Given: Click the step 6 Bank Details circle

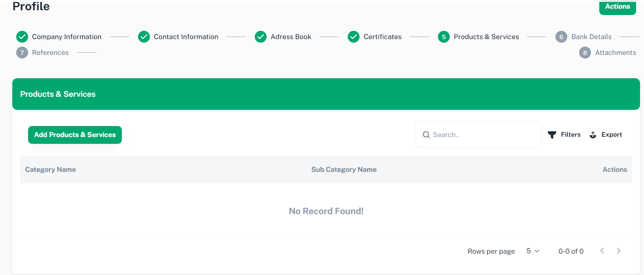Looking at the screenshot, I should click(561, 37).
